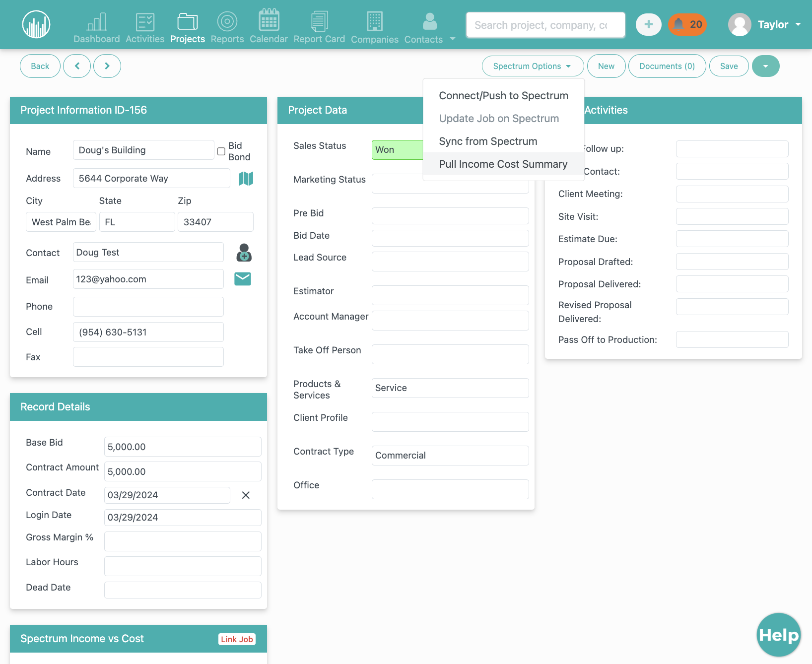Viewport: 812px width, 664px height.
Task: Open the Spectrum Options dropdown
Action: tap(533, 66)
